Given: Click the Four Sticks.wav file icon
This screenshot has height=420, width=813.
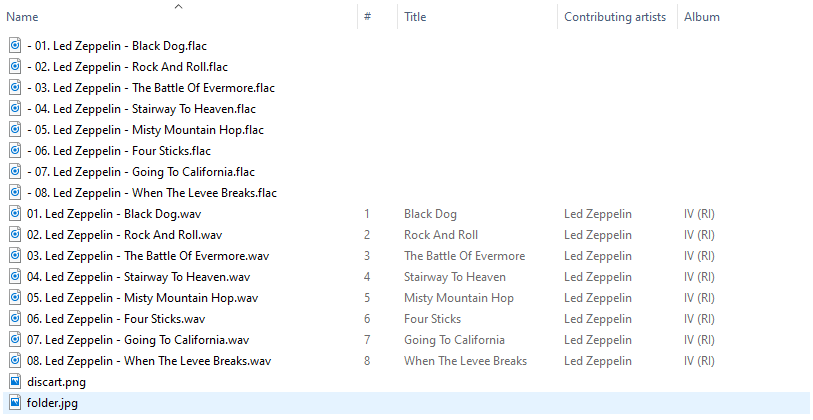Looking at the screenshot, I should 15,318.
